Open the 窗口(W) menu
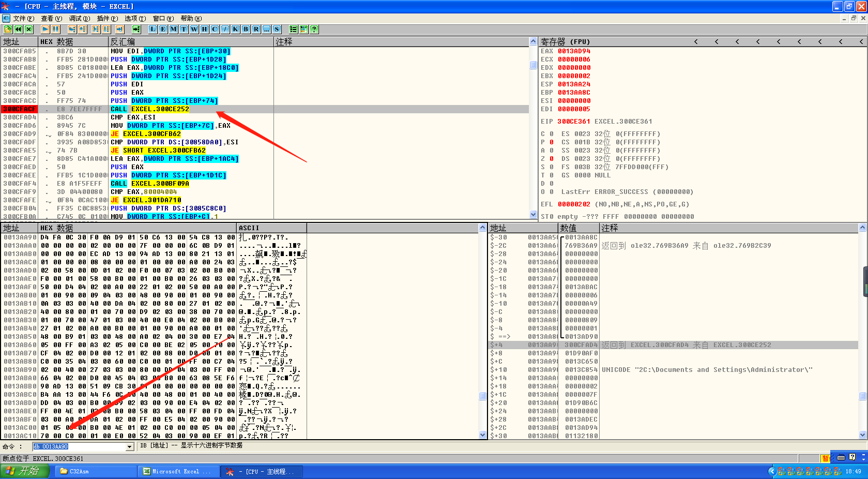Viewport: 868px width, 479px height. 163,18
